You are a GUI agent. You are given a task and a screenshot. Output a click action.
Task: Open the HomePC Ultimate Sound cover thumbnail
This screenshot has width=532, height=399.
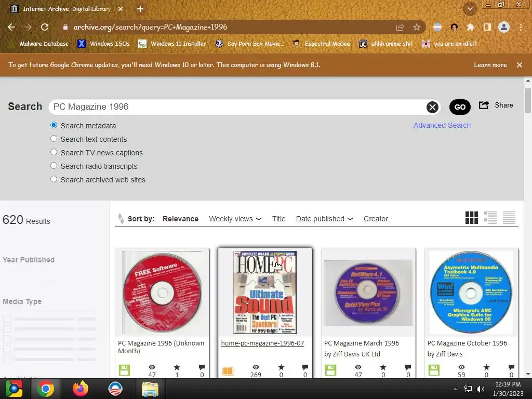(x=265, y=292)
